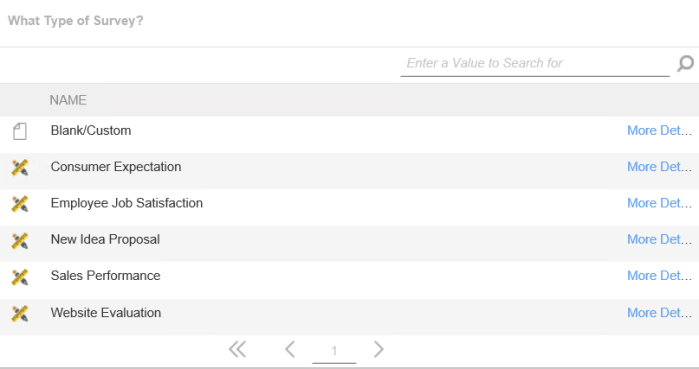Click the Blank/Custom page icon

[20, 131]
